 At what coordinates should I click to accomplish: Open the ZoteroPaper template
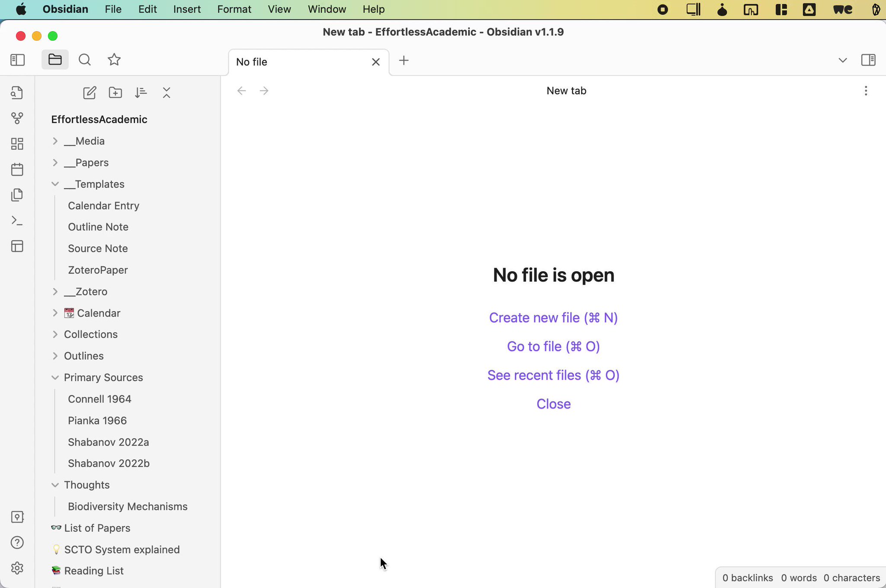(x=98, y=270)
